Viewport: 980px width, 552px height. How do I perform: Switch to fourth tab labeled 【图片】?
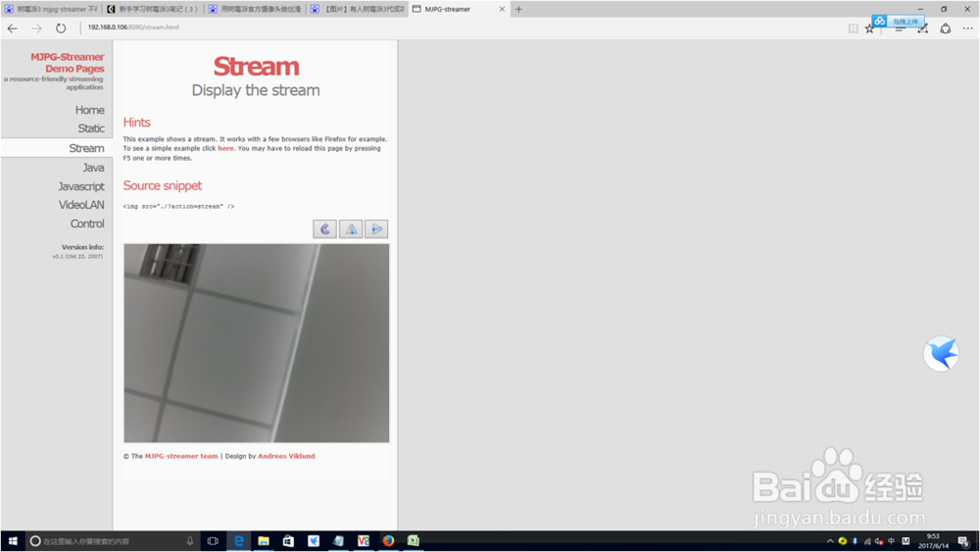pyautogui.click(x=357, y=10)
